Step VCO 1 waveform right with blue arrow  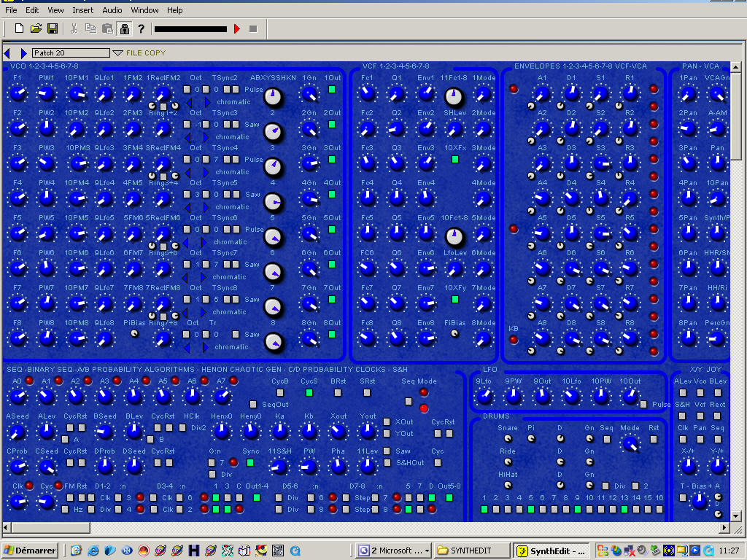coord(206,102)
